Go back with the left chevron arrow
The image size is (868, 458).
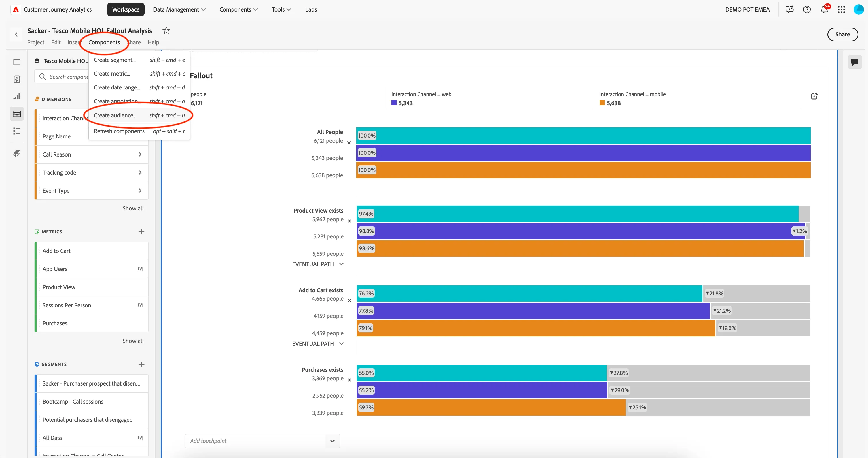[x=16, y=34]
